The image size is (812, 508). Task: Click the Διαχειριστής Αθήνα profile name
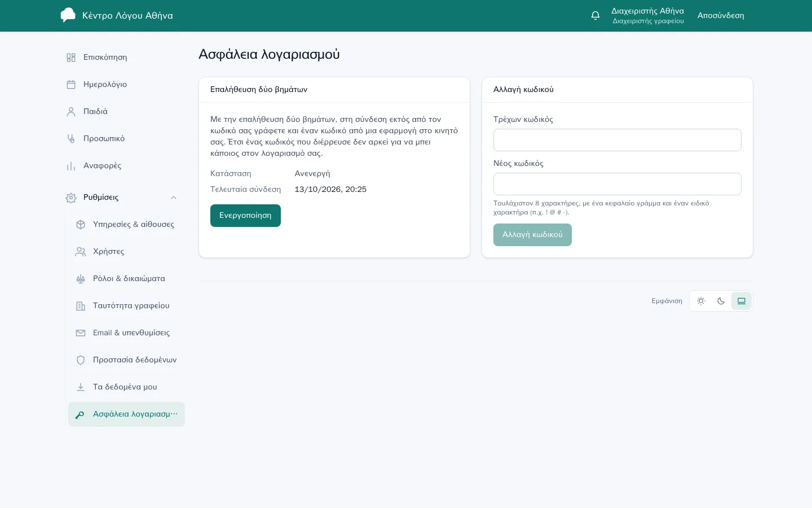tap(647, 11)
